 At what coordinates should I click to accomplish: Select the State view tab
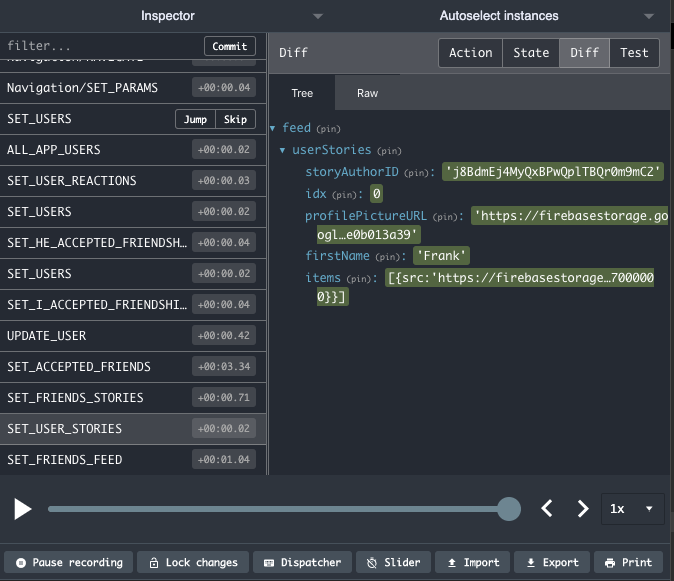pos(531,53)
